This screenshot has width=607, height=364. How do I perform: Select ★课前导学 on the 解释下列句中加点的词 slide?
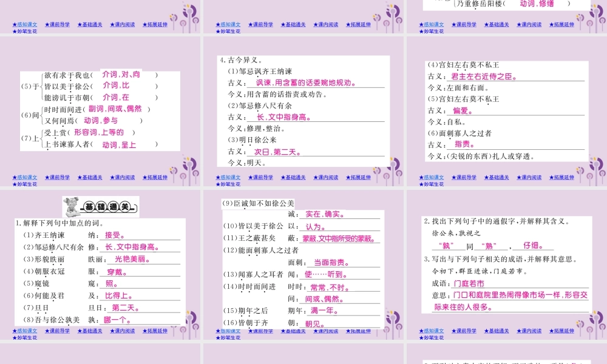tap(57, 331)
